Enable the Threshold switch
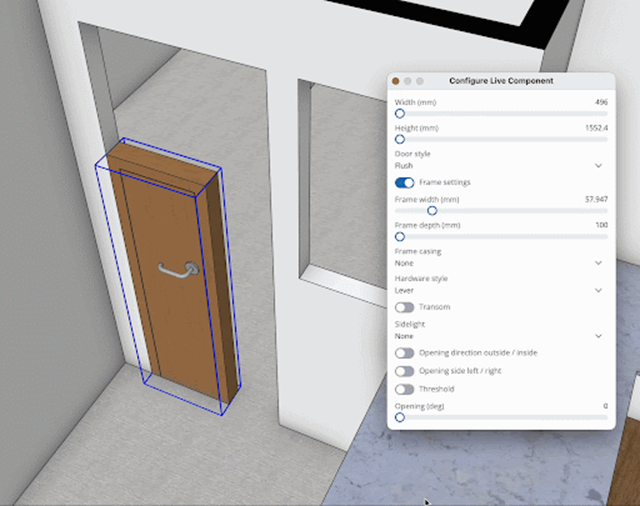The image size is (640, 506). tap(405, 389)
